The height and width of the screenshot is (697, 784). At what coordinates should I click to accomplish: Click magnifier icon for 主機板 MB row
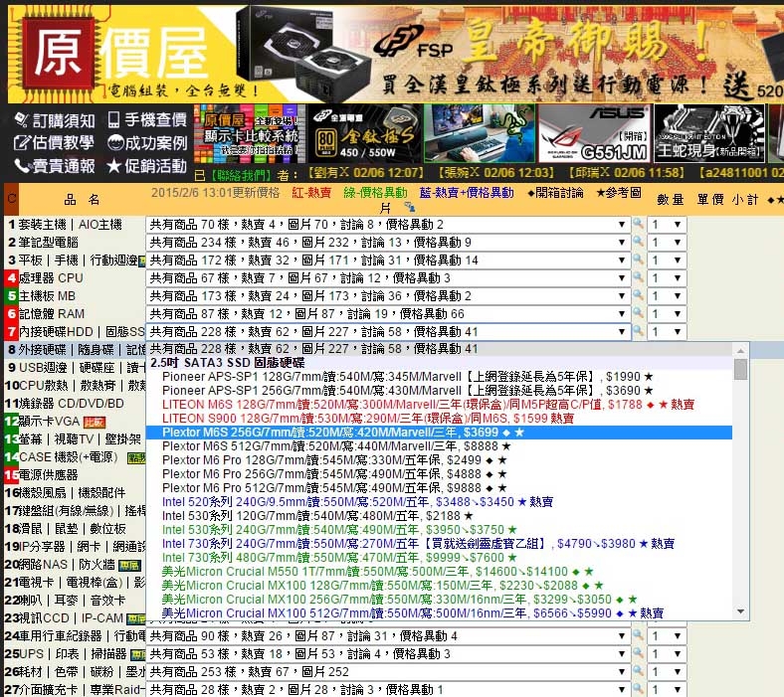pos(639,295)
